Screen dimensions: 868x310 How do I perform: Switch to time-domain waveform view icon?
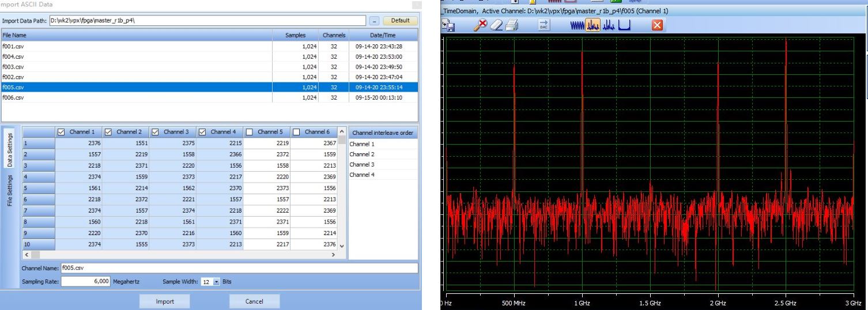tap(577, 25)
